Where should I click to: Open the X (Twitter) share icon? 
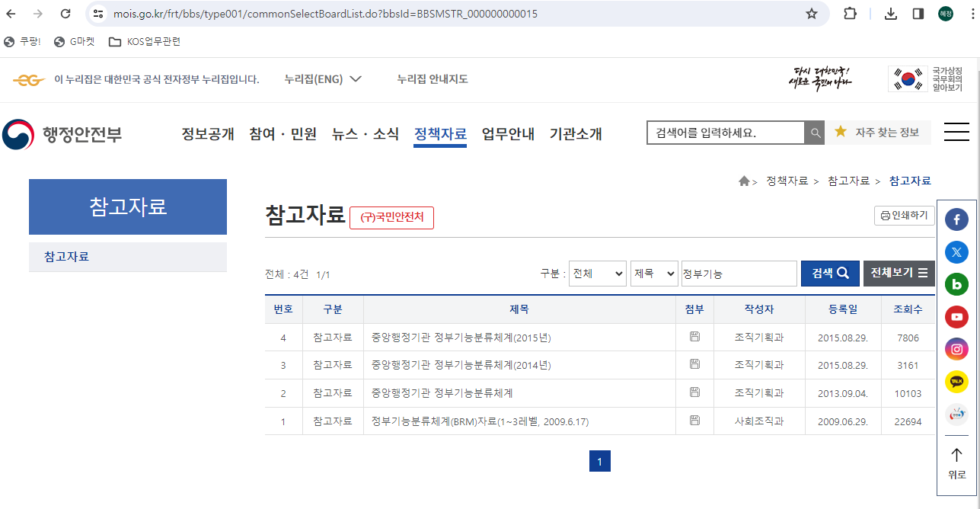[956, 252]
